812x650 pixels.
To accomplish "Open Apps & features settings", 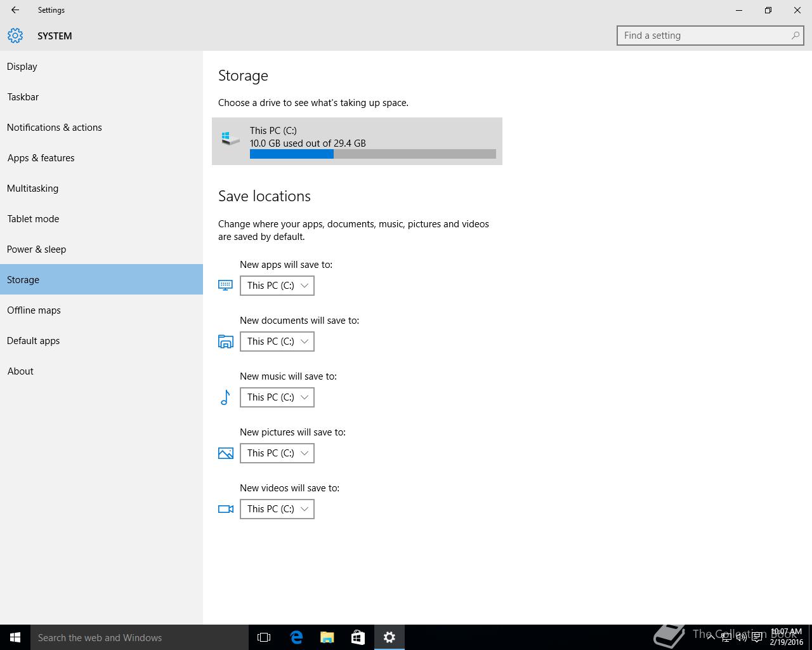I will pos(101,157).
